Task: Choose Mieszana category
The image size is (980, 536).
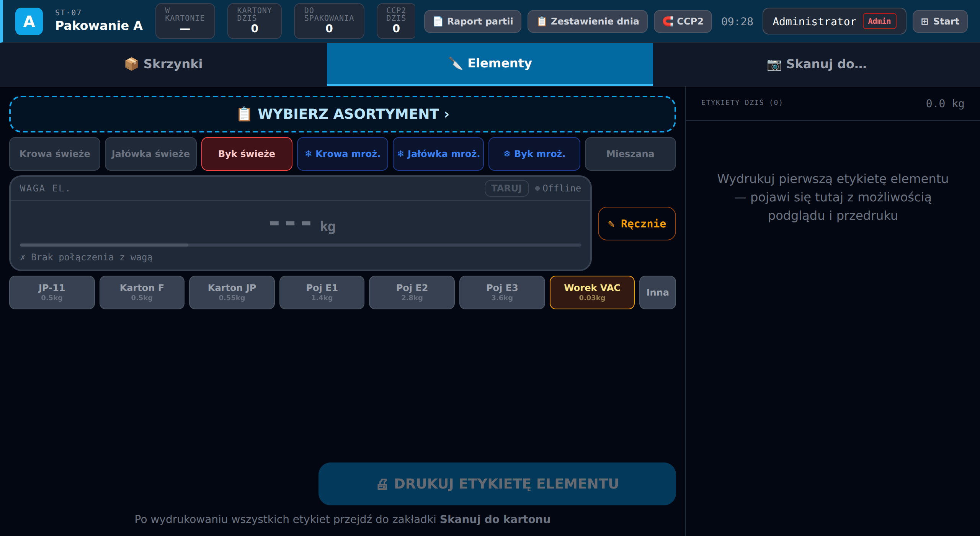Action: coord(630,154)
